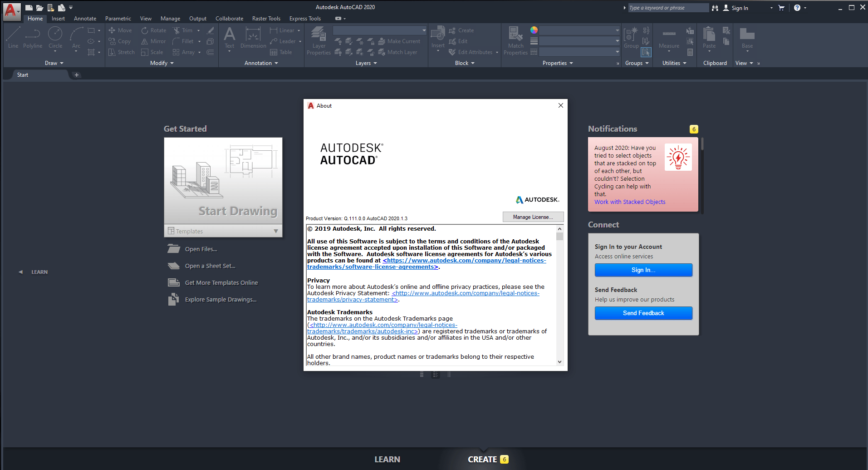Expand the Layers panel
The image size is (868, 470).
366,63
